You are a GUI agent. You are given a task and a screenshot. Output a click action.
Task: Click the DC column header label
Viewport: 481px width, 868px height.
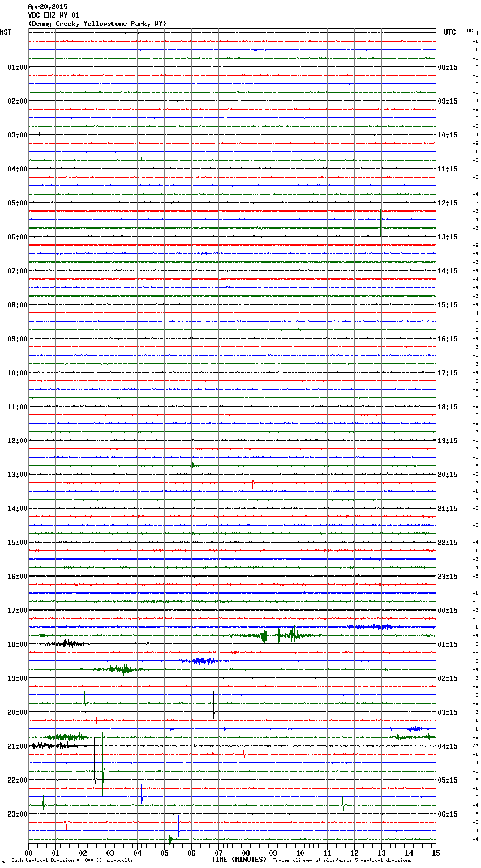pyautogui.click(x=470, y=31)
